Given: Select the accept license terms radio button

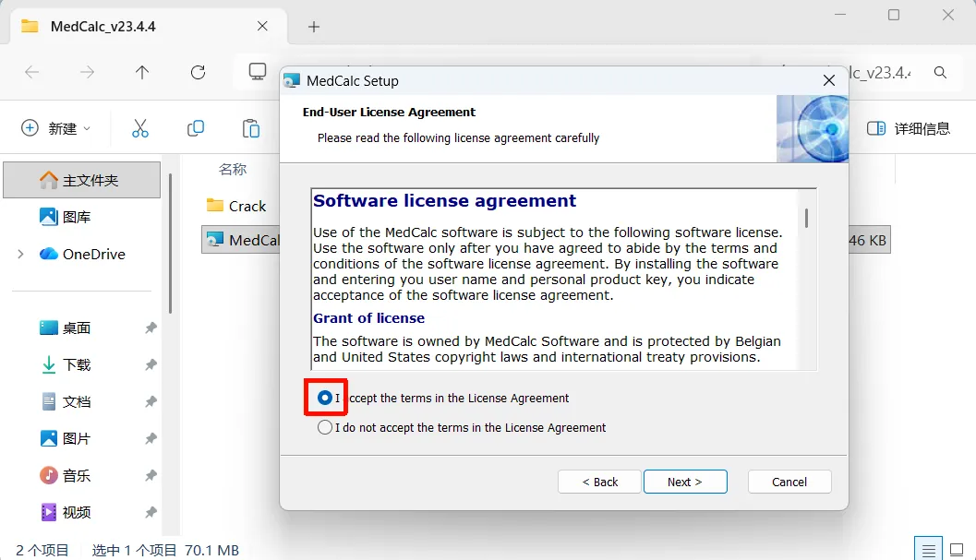Looking at the screenshot, I should [325, 398].
